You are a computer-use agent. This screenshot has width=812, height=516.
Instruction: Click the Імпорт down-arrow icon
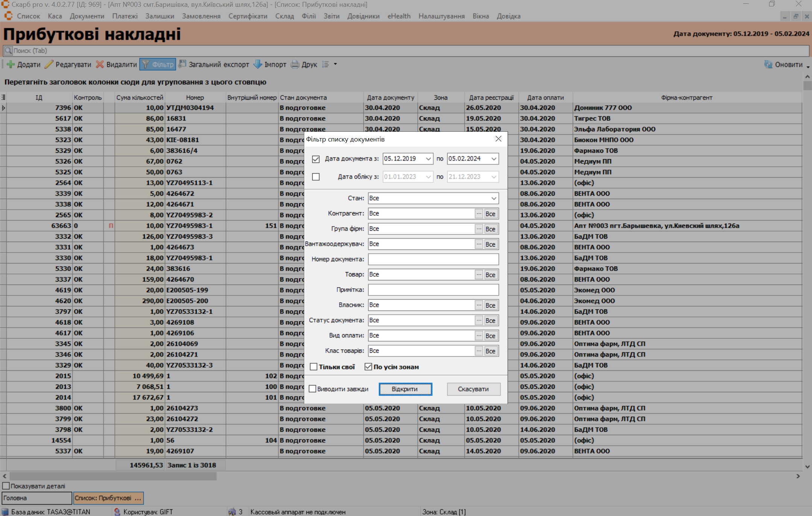point(258,64)
